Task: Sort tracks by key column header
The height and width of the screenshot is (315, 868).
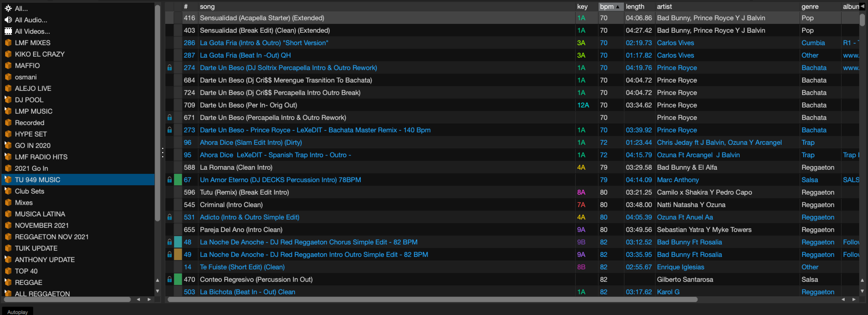Action: coord(582,6)
